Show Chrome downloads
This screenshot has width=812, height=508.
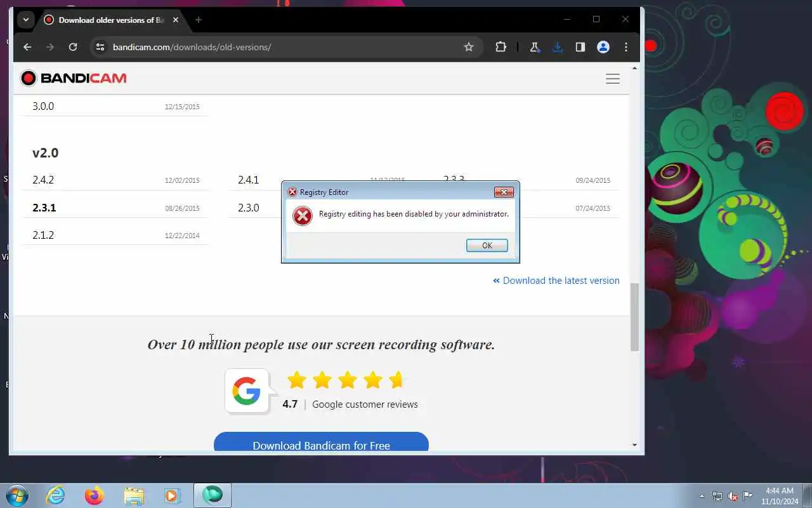[x=557, y=47]
